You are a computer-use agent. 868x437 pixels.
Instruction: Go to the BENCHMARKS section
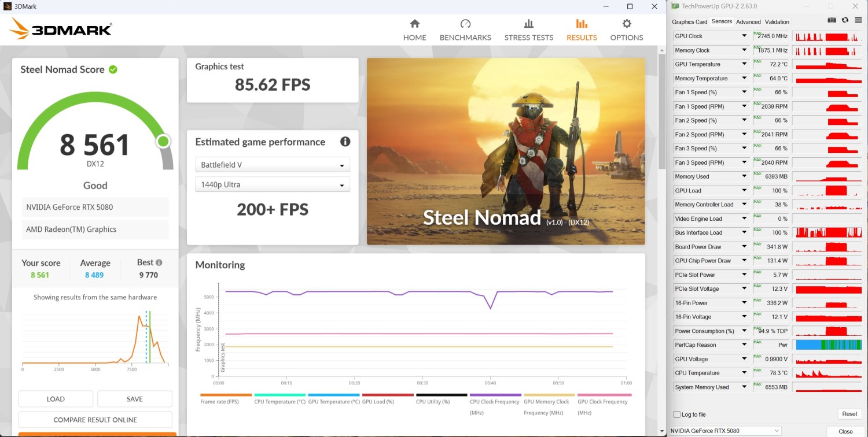[465, 30]
